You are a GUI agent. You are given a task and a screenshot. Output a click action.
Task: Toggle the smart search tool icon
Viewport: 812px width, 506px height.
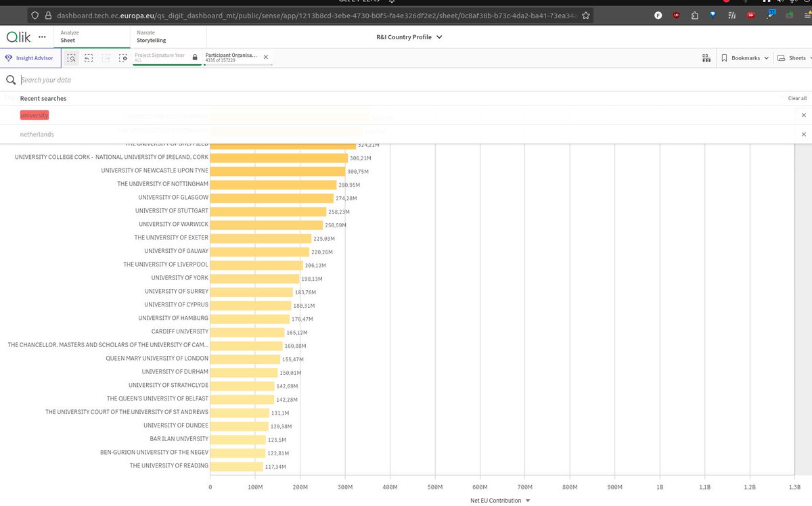pyautogui.click(x=72, y=58)
